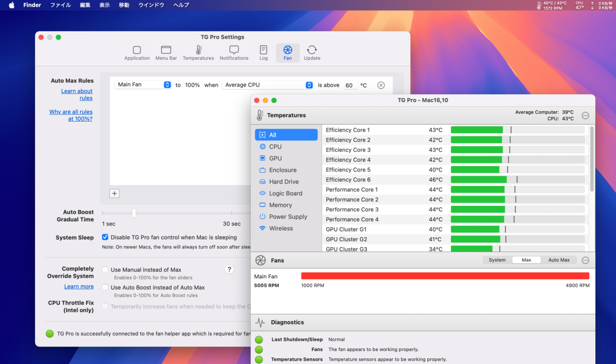Screen dimensions: 616x364
Task: Select GPU in temperature sidebar
Action: pos(286,158)
